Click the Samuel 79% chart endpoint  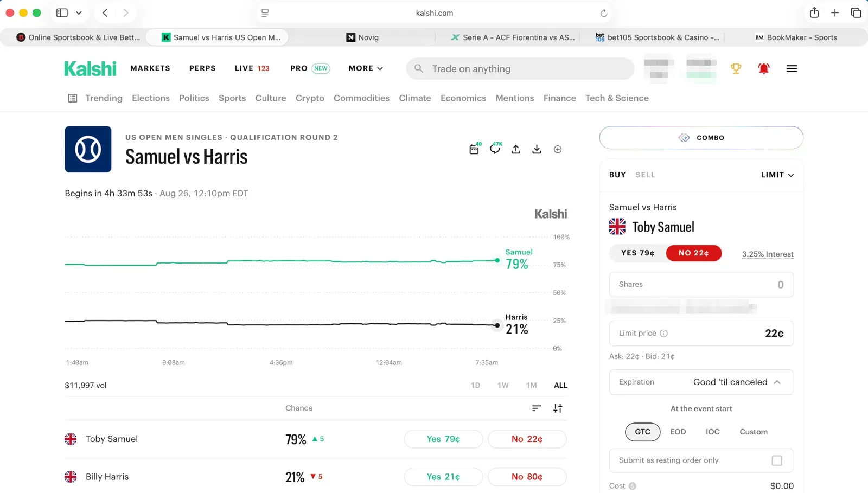(x=497, y=261)
